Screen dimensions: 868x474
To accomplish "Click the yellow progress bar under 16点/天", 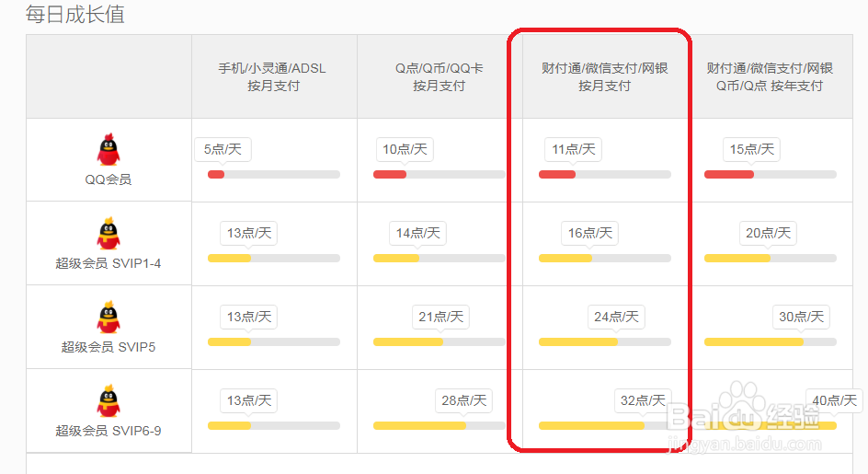I will tap(565, 259).
